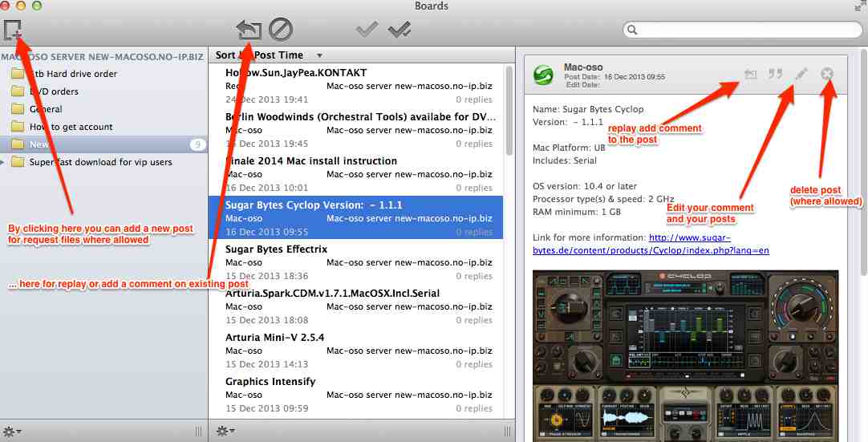Click the fullscreen arrows icon at top right

tap(860, 6)
